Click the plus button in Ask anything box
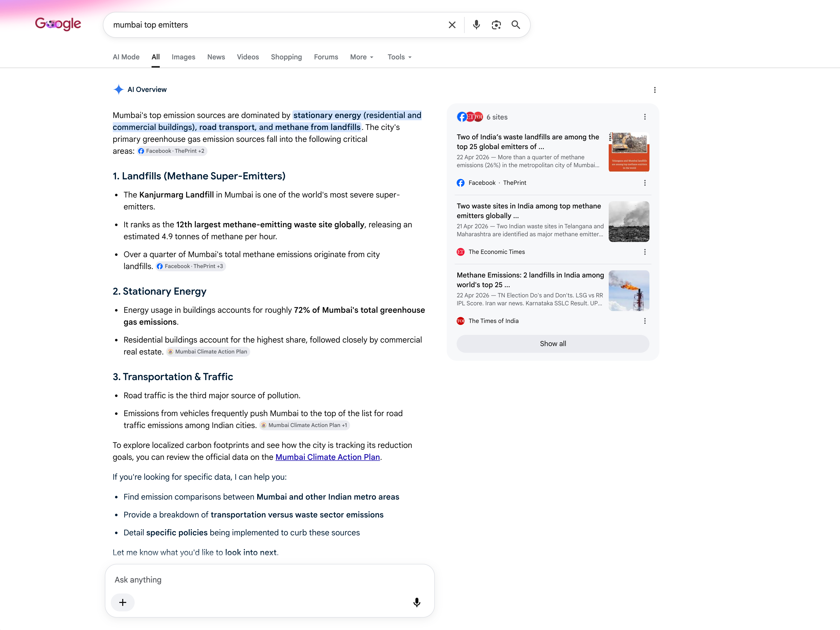 (123, 602)
